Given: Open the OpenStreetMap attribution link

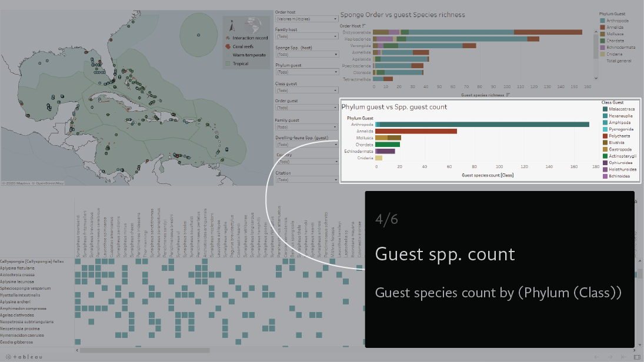Looking at the screenshot, I should (48, 183).
